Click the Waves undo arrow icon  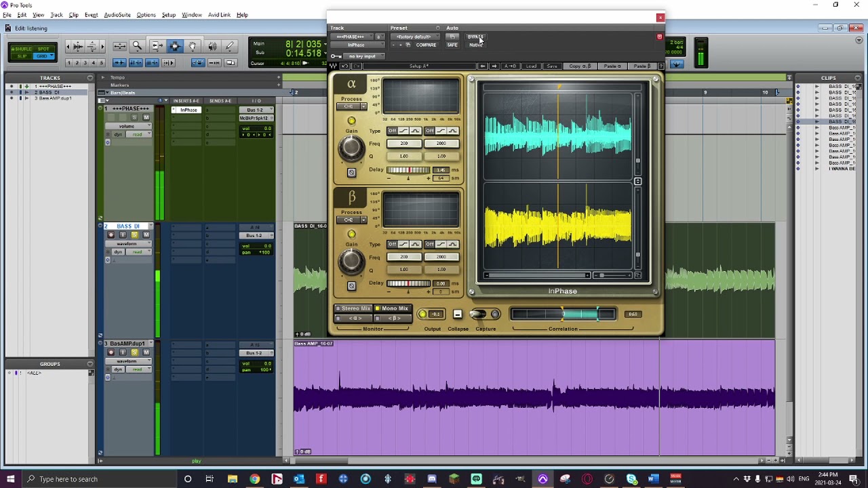pos(344,66)
